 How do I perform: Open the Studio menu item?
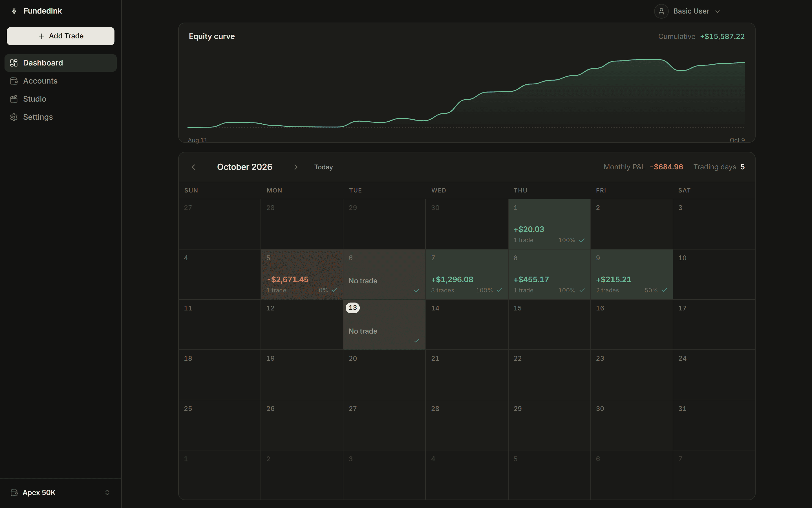click(61, 99)
